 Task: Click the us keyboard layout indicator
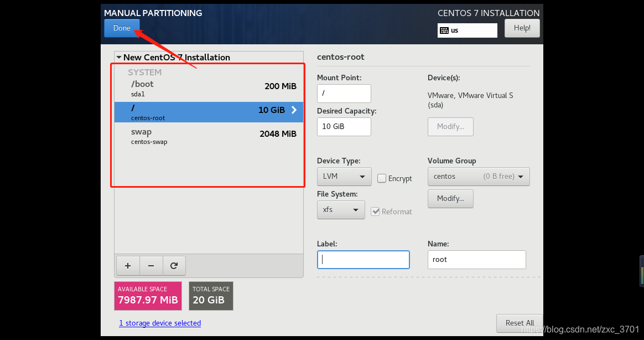[468, 30]
